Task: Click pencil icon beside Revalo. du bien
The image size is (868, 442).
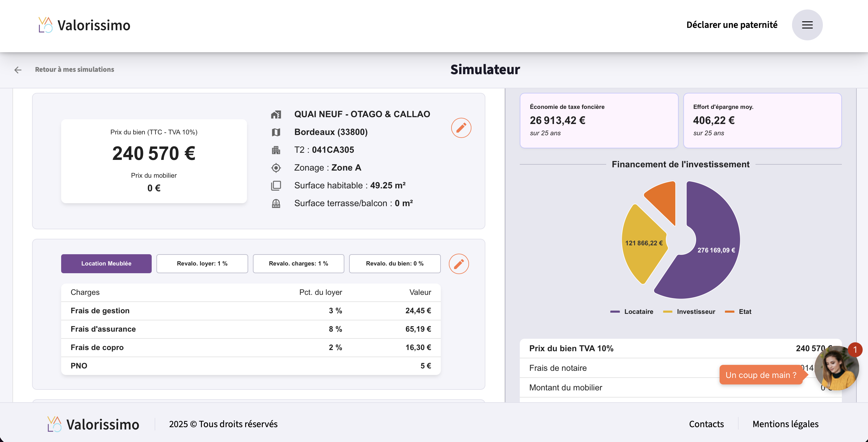Action: 458,264
